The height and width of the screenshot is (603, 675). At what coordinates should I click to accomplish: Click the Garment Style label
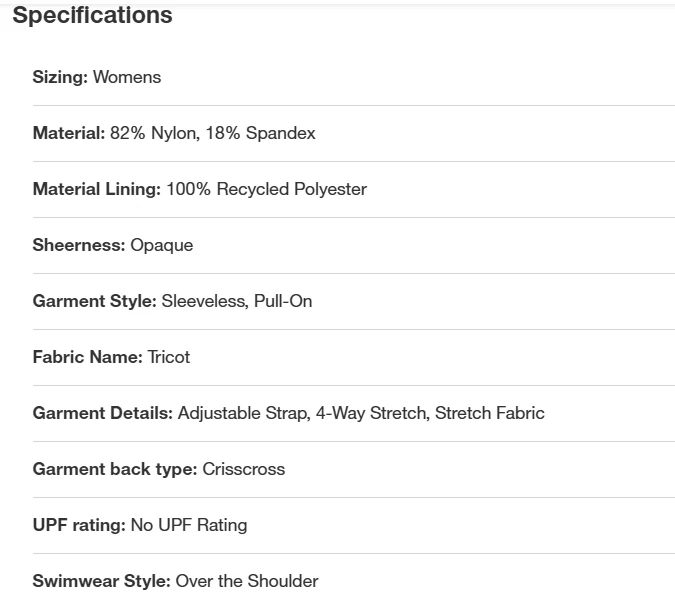tap(94, 301)
